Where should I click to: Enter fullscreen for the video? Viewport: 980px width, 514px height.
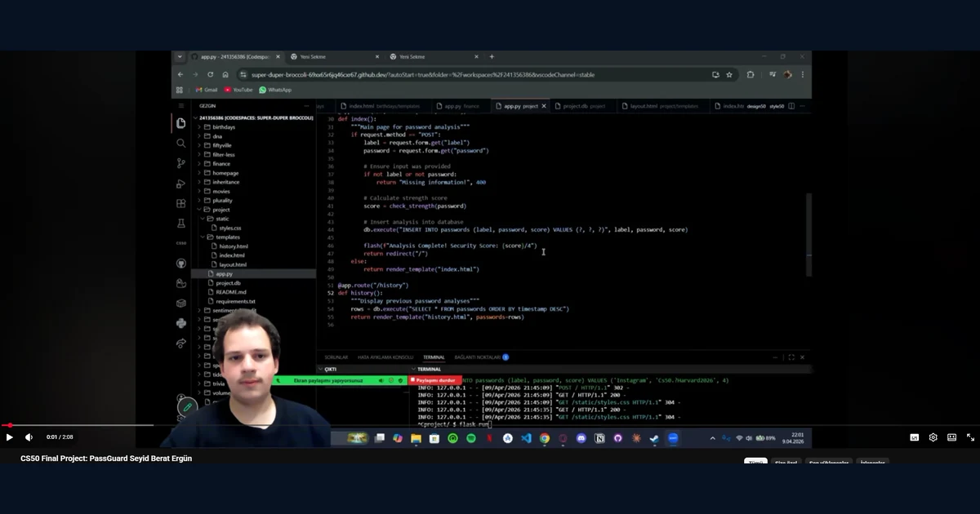(x=970, y=437)
